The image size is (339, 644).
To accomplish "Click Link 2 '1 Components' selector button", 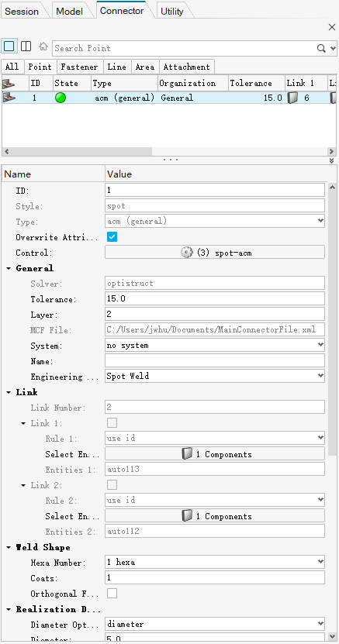I will click(x=215, y=516).
